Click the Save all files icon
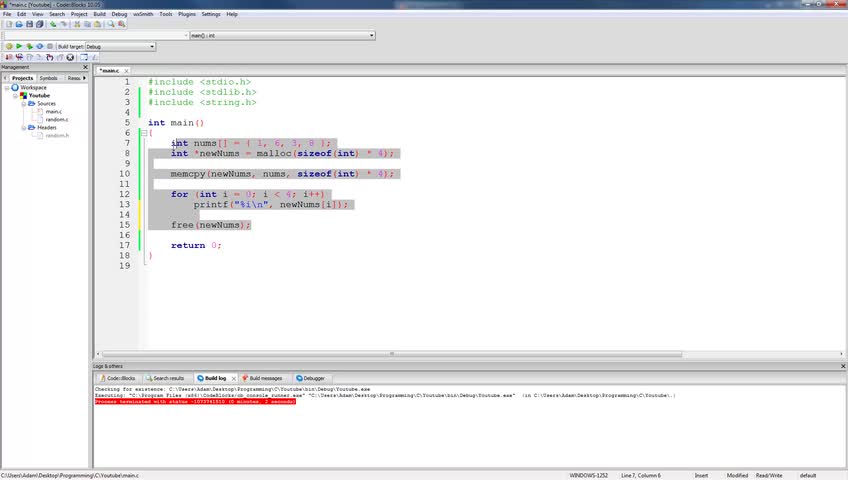The height and width of the screenshot is (480, 848). pos(39,24)
